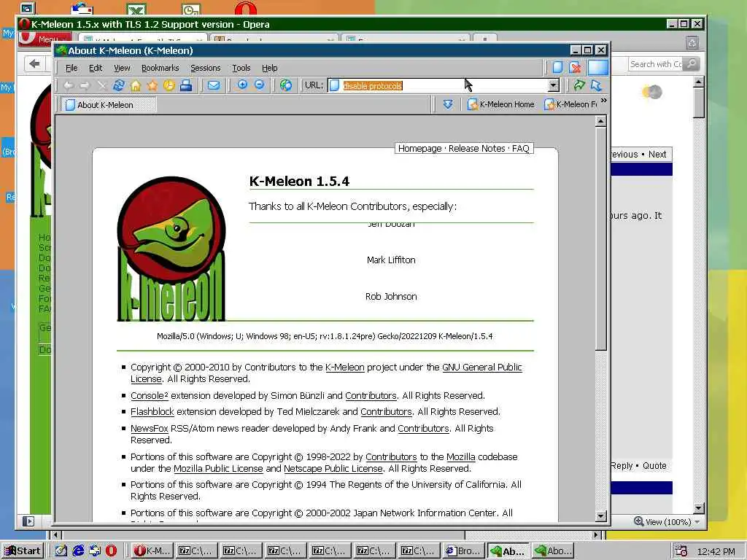Open the URL bar dropdown arrow
Screen dimensions: 747x560
coord(553,86)
